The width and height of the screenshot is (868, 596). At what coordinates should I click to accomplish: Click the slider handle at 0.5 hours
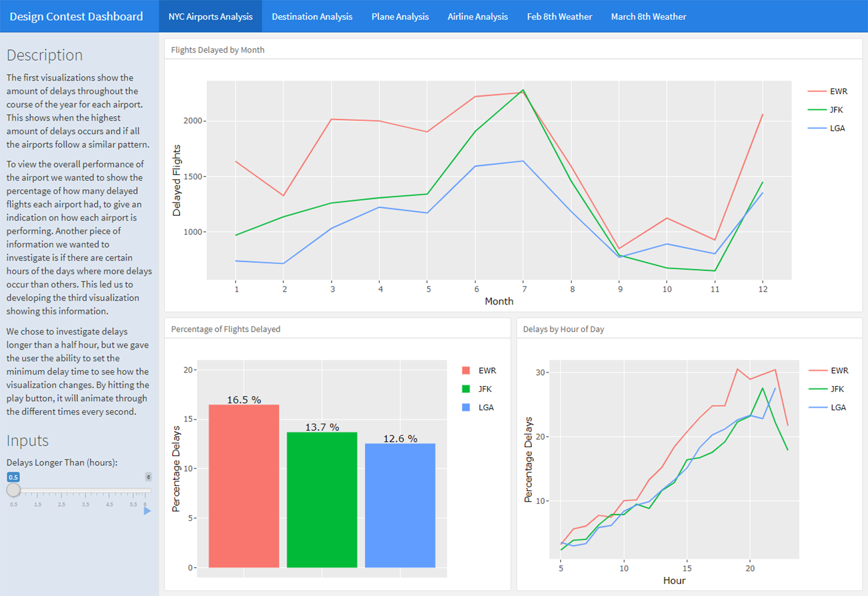point(13,490)
